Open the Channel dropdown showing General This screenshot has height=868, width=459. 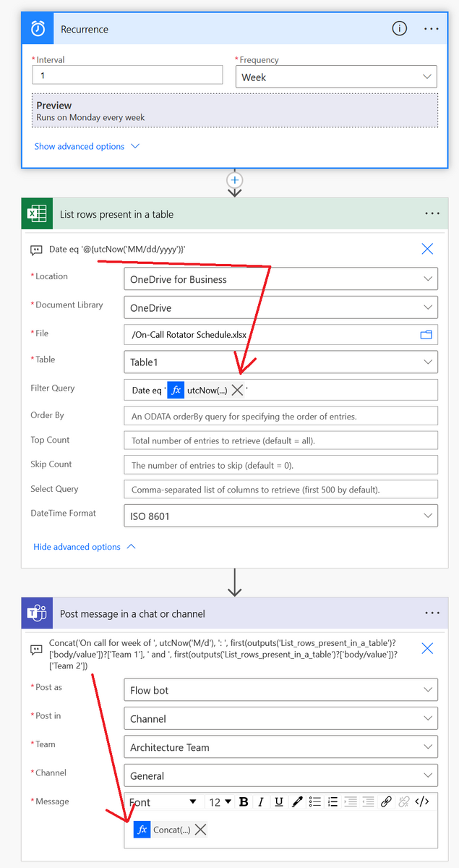coord(280,775)
